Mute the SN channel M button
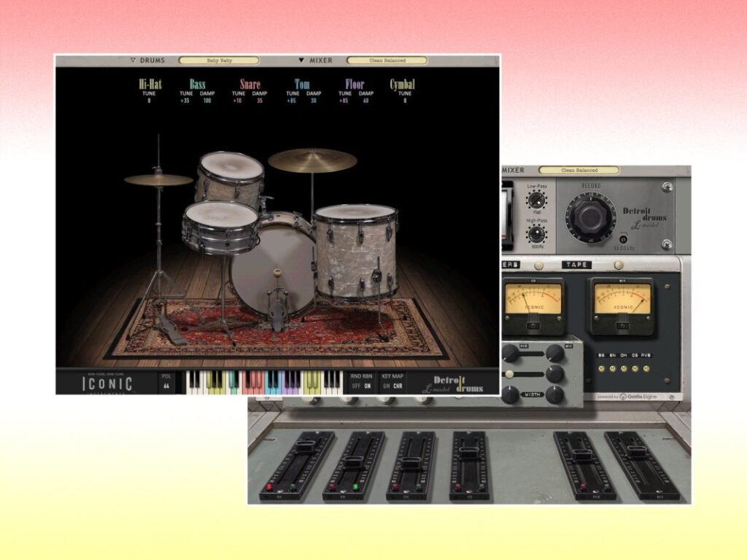 (613, 368)
